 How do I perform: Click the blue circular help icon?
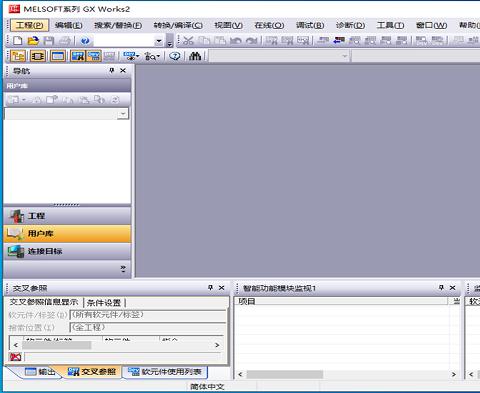click(85, 41)
